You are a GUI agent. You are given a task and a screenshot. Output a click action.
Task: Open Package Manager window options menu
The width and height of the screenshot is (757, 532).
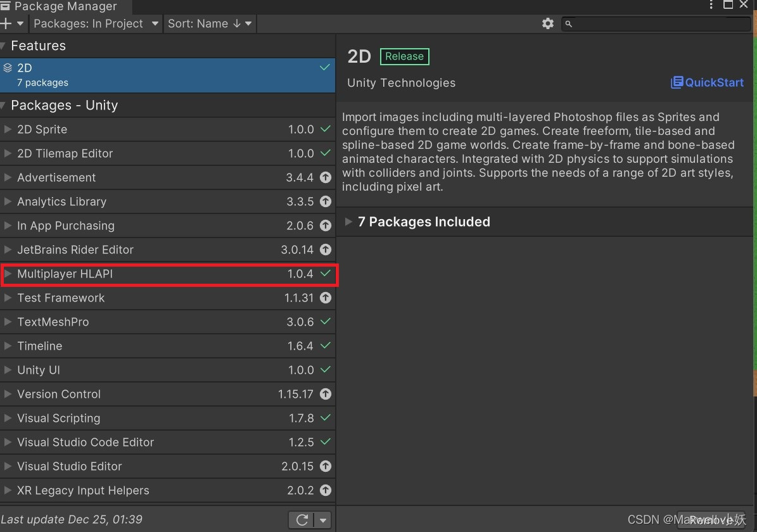tap(711, 5)
